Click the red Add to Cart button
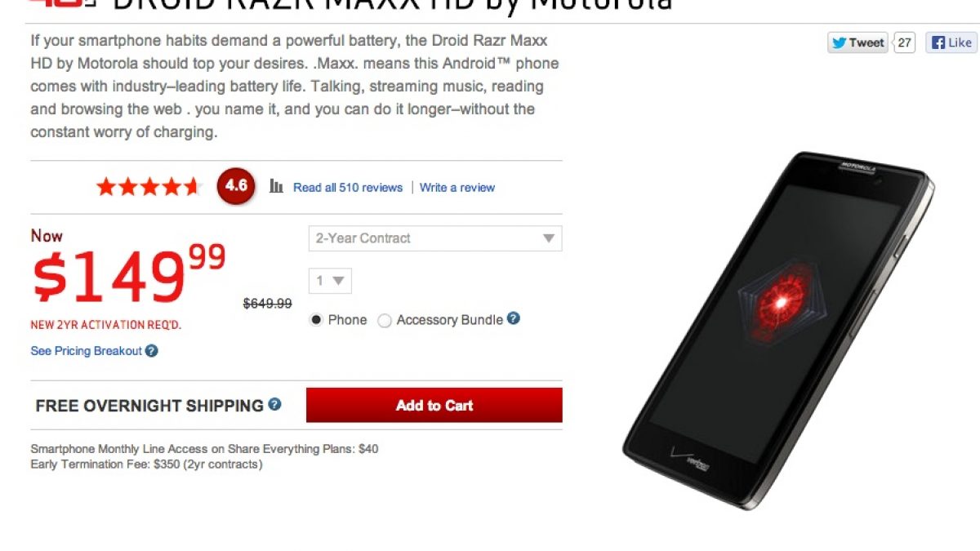The width and height of the screenshot is (980, 551). click(434, 405)
